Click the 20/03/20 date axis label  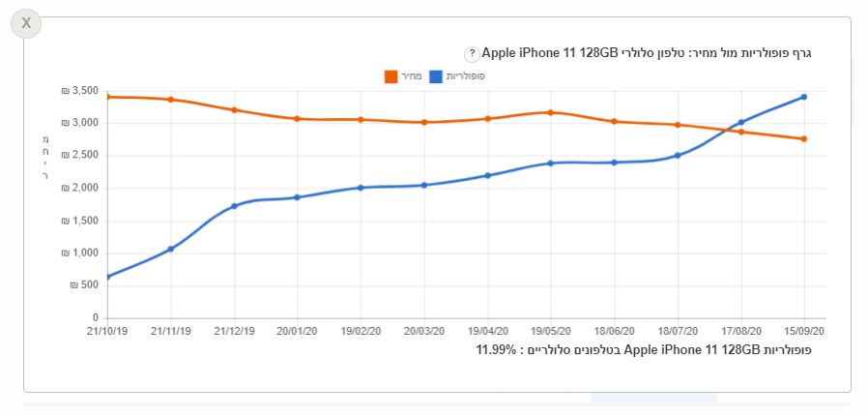pos(424,331)
